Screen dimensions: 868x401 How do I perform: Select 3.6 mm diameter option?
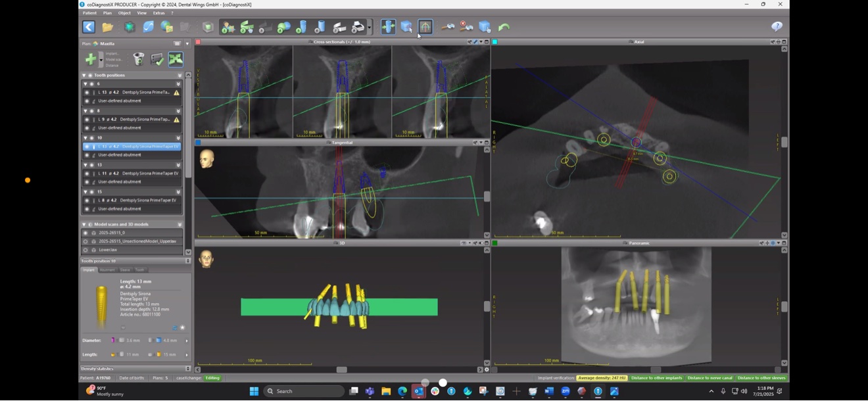[127, 341]
